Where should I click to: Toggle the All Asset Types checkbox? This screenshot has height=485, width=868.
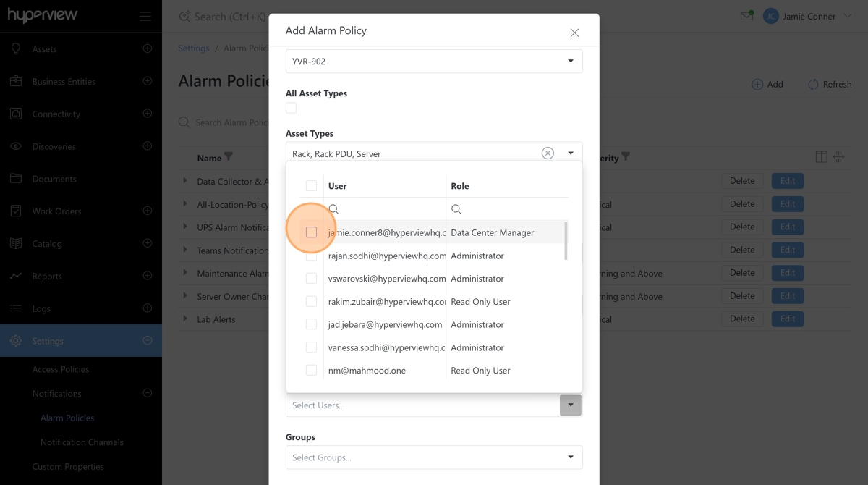(292, 108)
